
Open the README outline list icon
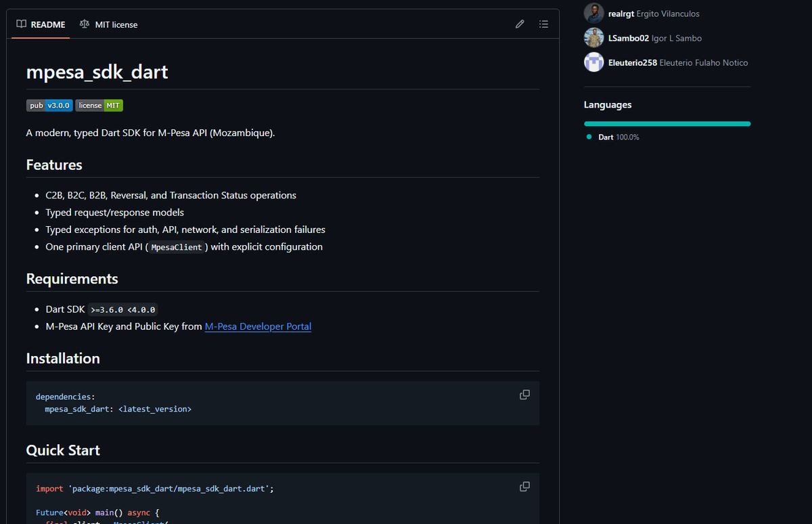tap(543, 24)
